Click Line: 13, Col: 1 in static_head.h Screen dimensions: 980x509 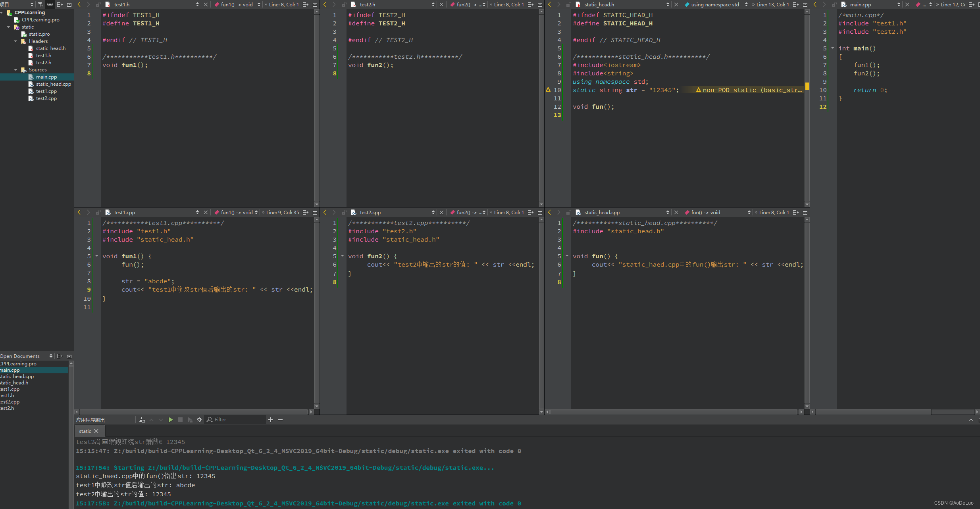773,4
